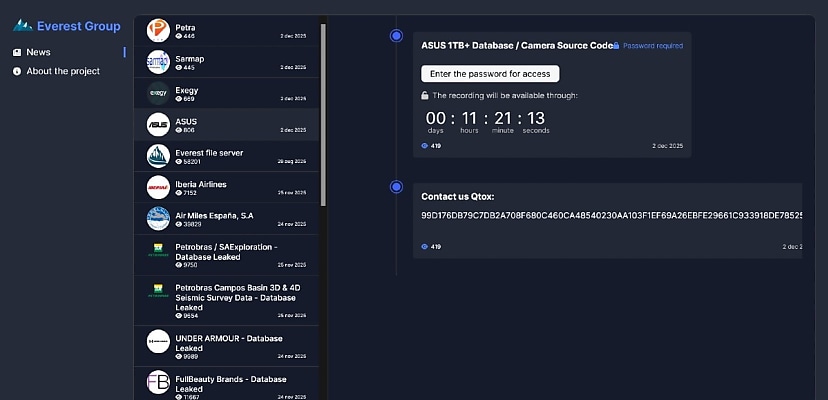Select the ASUS list entry
This screenshot has height=400, width=828.
click(227, 125)
